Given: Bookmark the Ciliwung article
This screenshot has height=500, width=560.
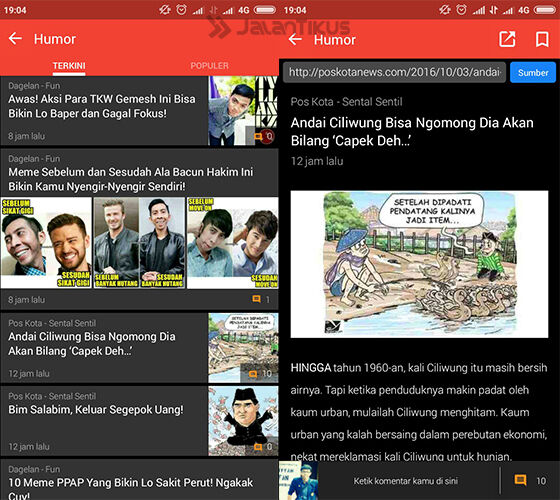Looking at the screenshot, I should 542,39.
